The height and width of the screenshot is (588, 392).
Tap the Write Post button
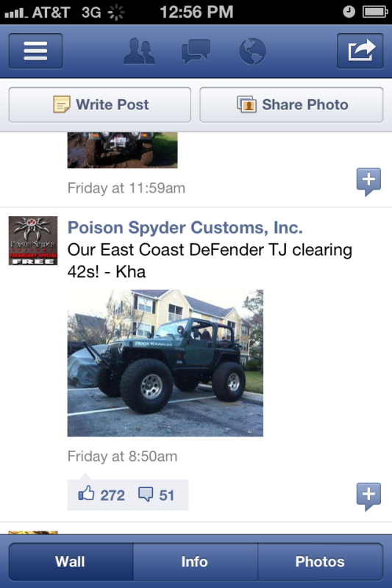tap(100, 105)
